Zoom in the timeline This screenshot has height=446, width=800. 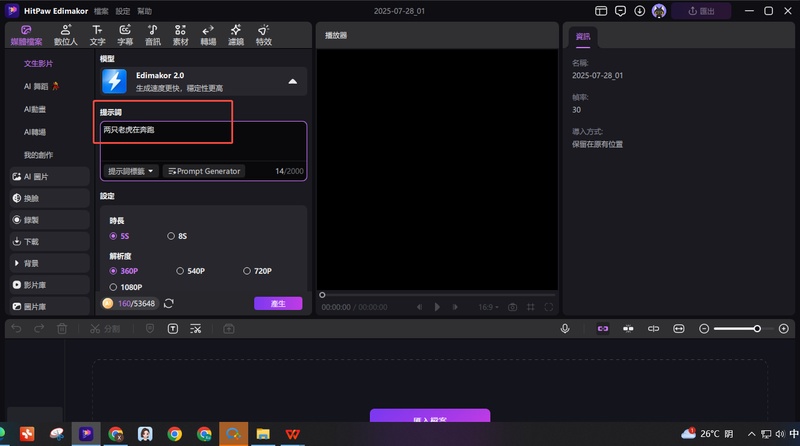(x=784, y=329)
